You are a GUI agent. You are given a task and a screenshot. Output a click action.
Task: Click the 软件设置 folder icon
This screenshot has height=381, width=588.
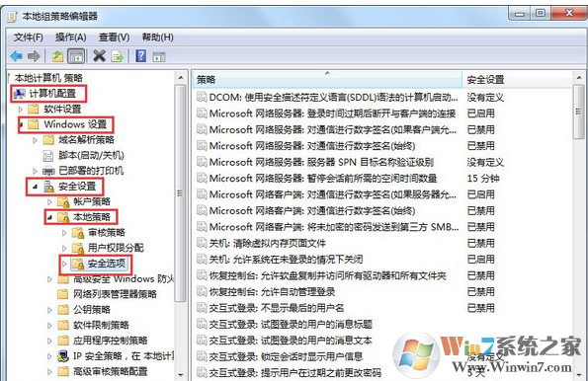(34, 109)
